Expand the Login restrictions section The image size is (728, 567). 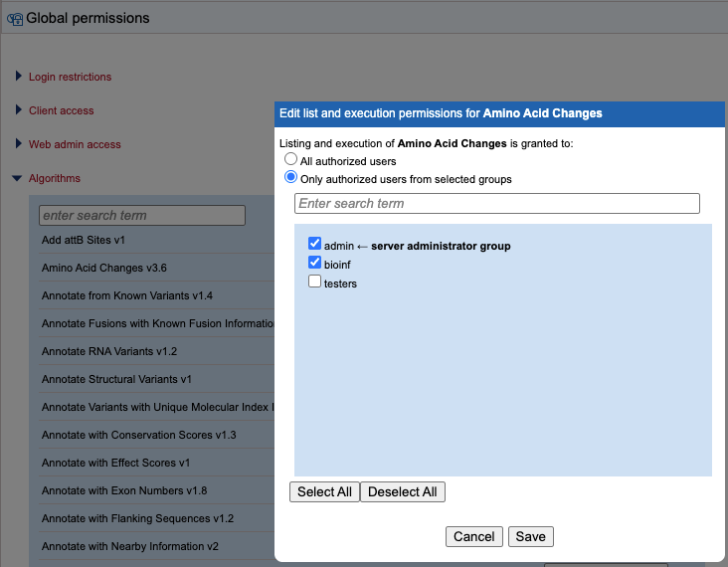pos(70,77)
